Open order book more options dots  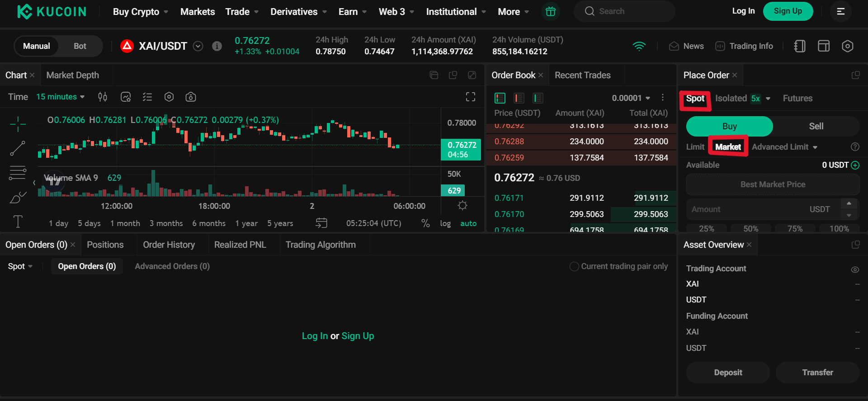point(663,98)
